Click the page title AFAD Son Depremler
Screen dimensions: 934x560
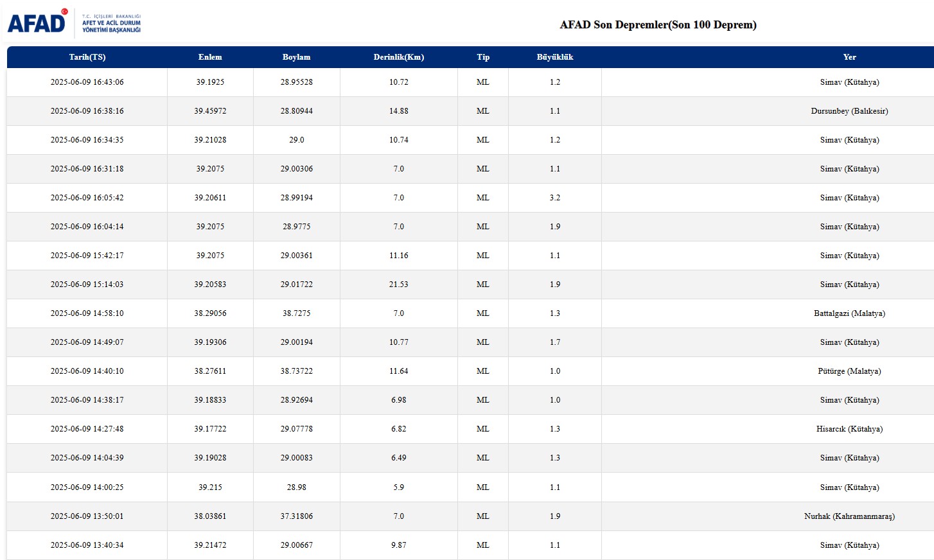click(x=658, y=25)
